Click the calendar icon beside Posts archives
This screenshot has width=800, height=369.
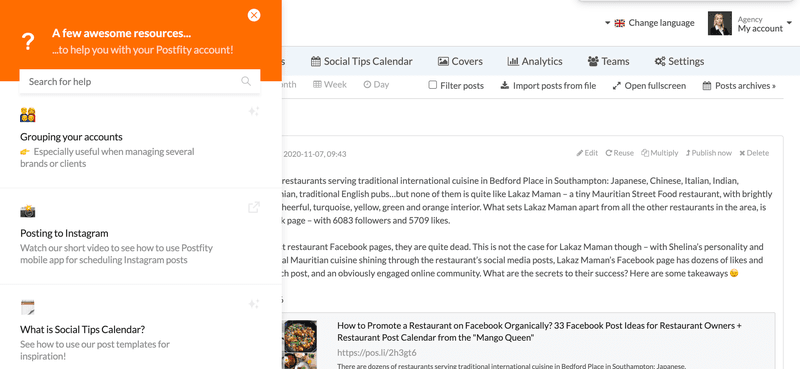pos(707,86)
